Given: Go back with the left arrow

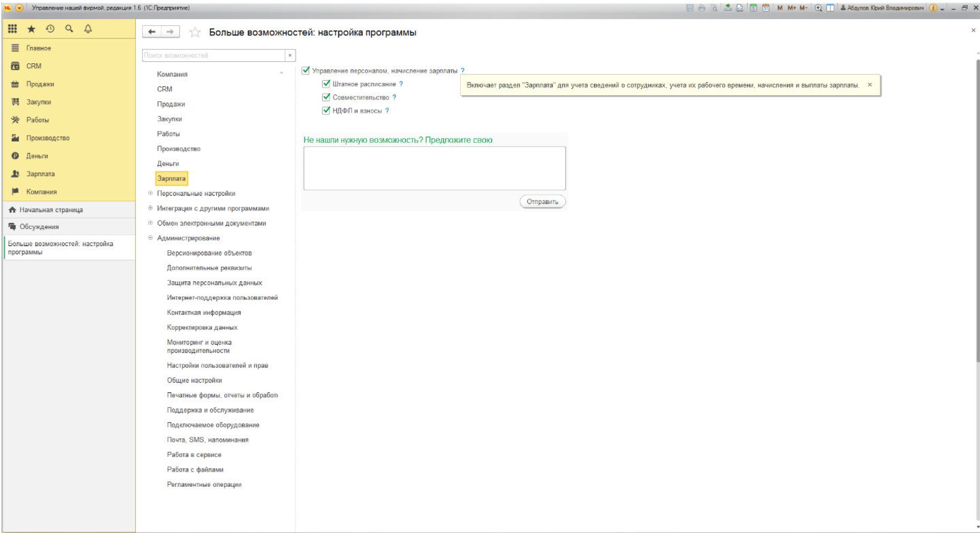Looking at the screenshot, I should point(152,32).
